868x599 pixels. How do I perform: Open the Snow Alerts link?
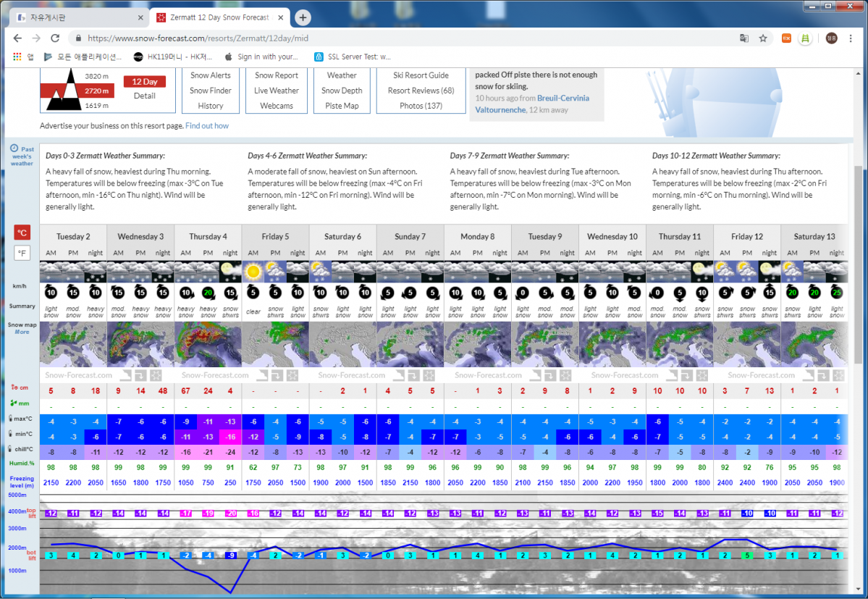click(211, 75)
